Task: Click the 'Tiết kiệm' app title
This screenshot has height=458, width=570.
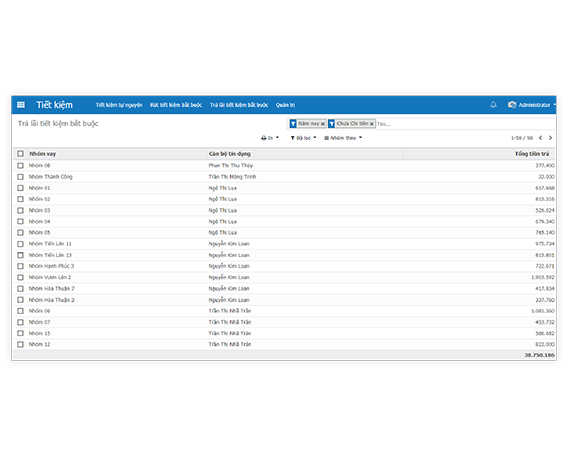Action: [x=55, y=105]
